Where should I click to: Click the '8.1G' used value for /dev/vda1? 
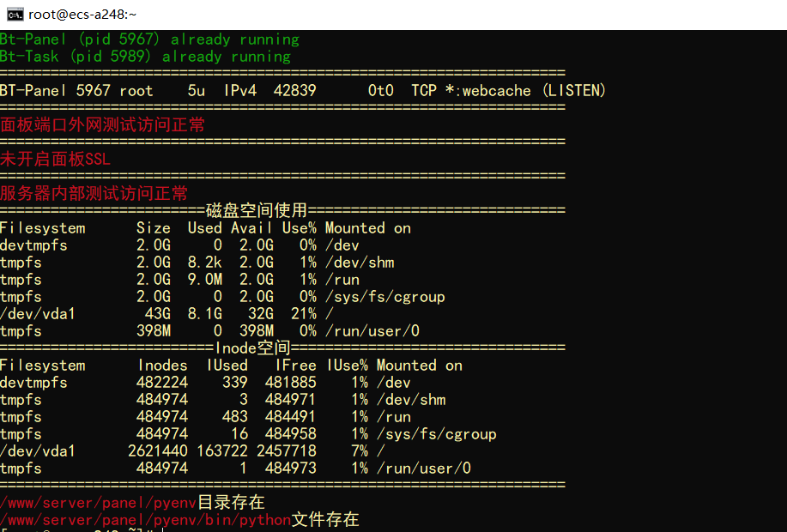tap(205, 314)
